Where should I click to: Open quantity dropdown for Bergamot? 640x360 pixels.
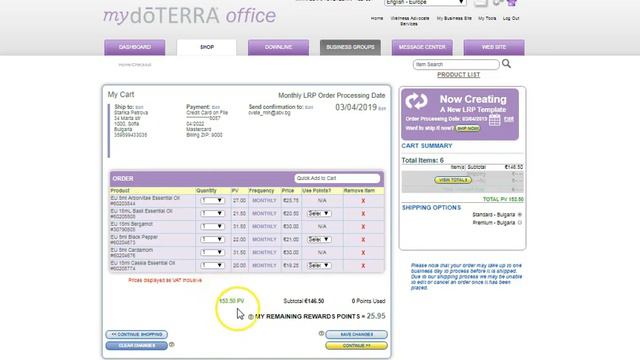click(x=212, y=227)
